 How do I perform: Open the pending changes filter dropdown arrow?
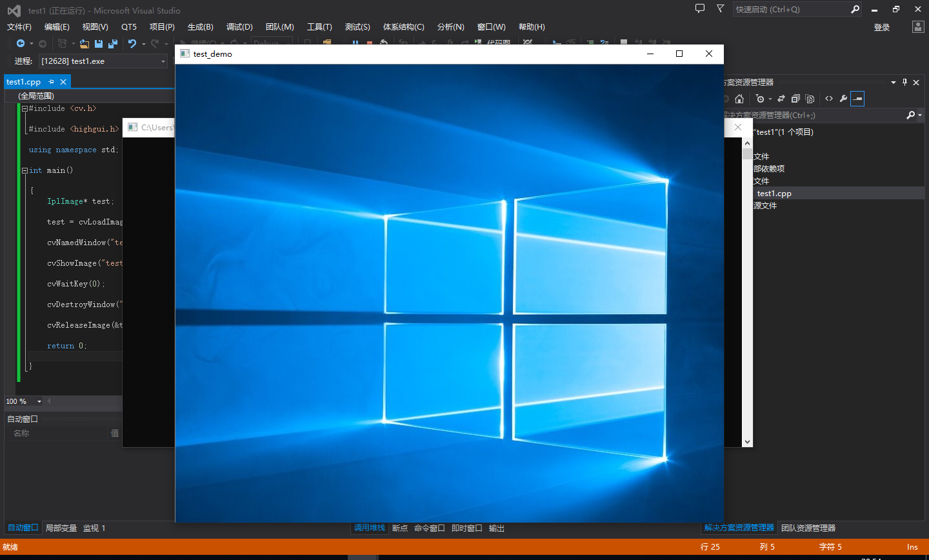point(770,99)
